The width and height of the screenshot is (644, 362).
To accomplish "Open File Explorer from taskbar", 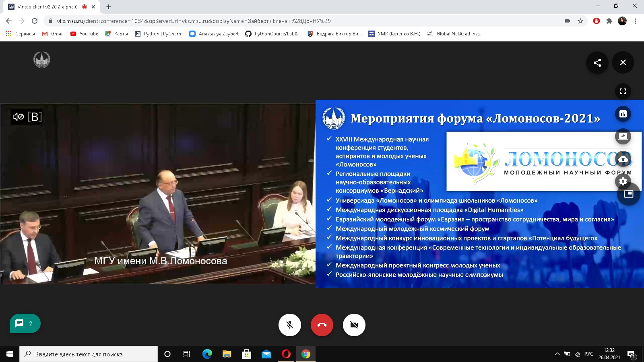I will pyautogui.click(x=227, y=354).
